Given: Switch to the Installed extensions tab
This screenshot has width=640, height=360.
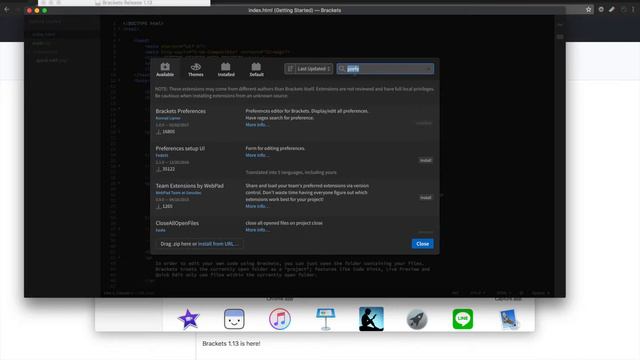Looking at the screenshot, I should pos(226,69).
